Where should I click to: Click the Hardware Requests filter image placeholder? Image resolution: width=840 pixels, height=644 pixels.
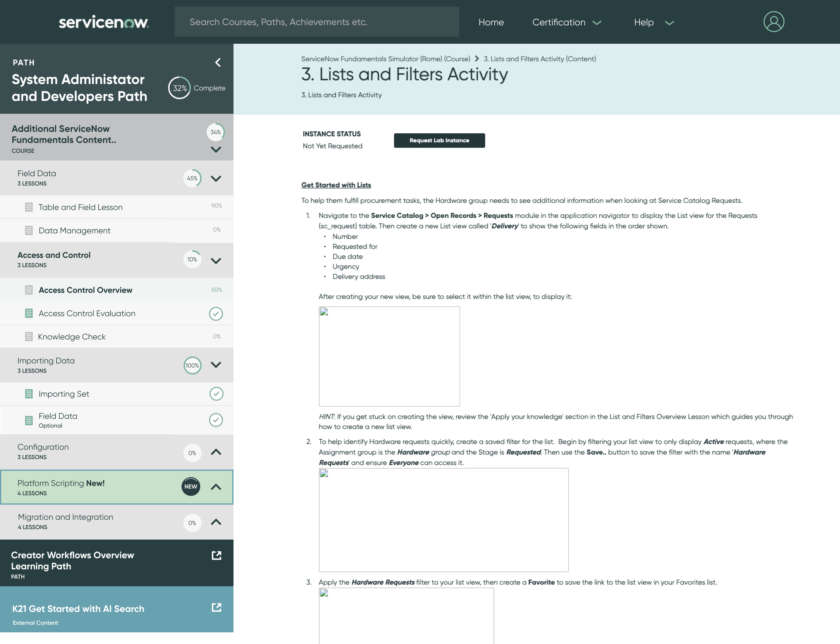444,520
